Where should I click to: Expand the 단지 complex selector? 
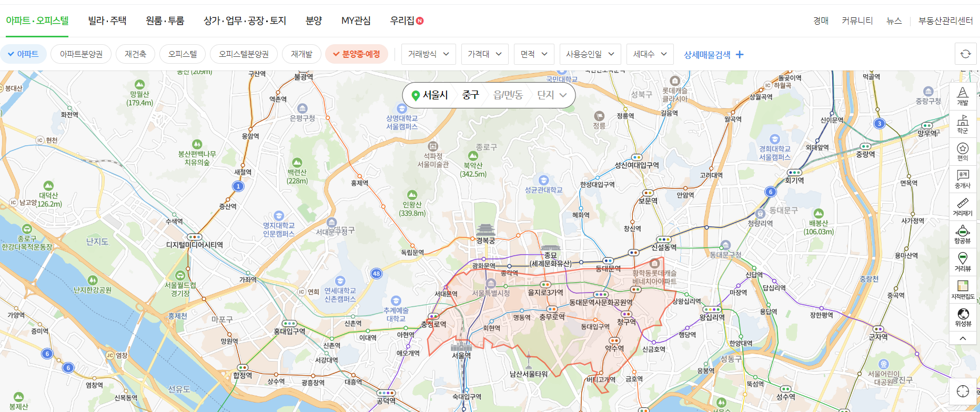[x=552, y=95]
